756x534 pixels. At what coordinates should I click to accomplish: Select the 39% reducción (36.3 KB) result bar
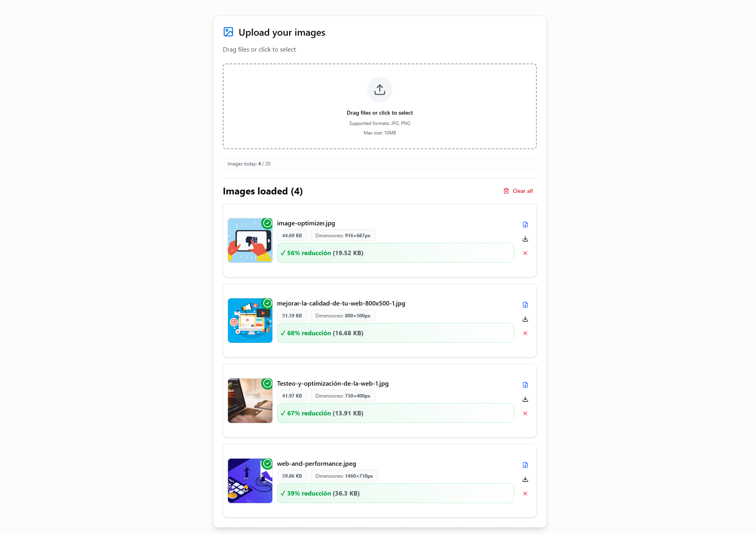point(395,493)
